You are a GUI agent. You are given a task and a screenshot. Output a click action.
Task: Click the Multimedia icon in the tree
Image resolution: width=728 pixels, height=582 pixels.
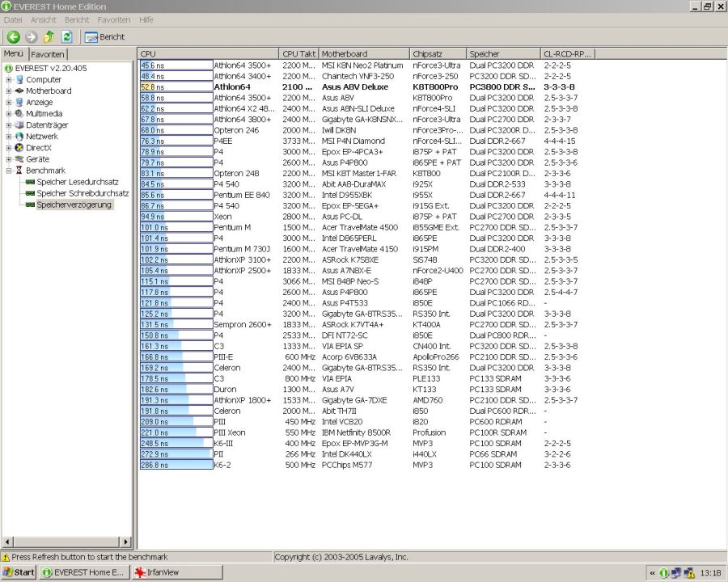[x=19, y=114]
